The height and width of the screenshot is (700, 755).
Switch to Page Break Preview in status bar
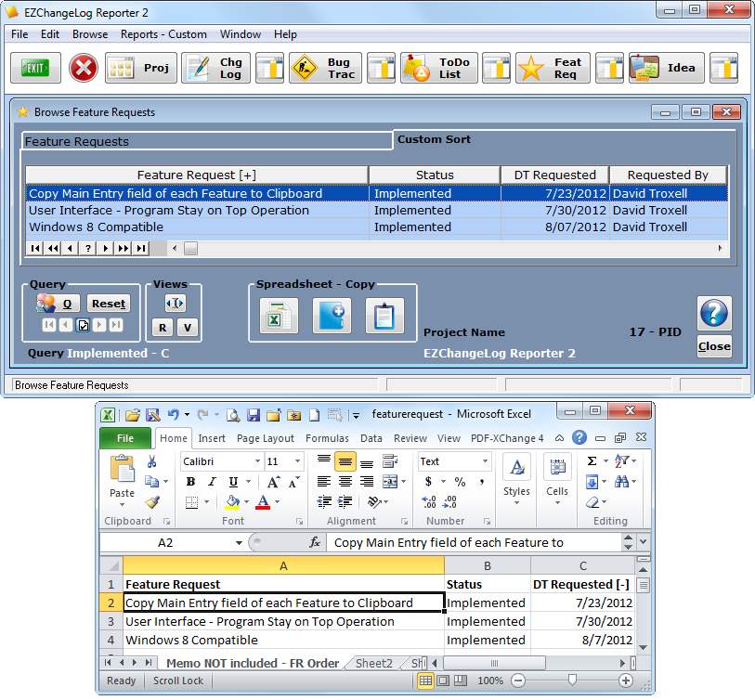point(461,681)
